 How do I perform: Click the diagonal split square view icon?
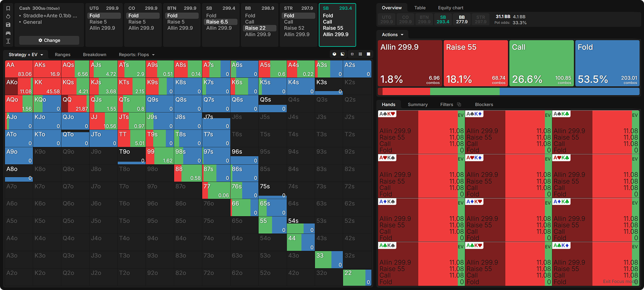[x=343, y=54]
